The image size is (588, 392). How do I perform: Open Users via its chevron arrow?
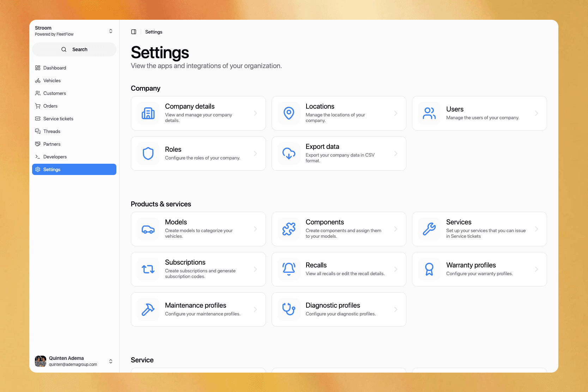coord(536,113)
